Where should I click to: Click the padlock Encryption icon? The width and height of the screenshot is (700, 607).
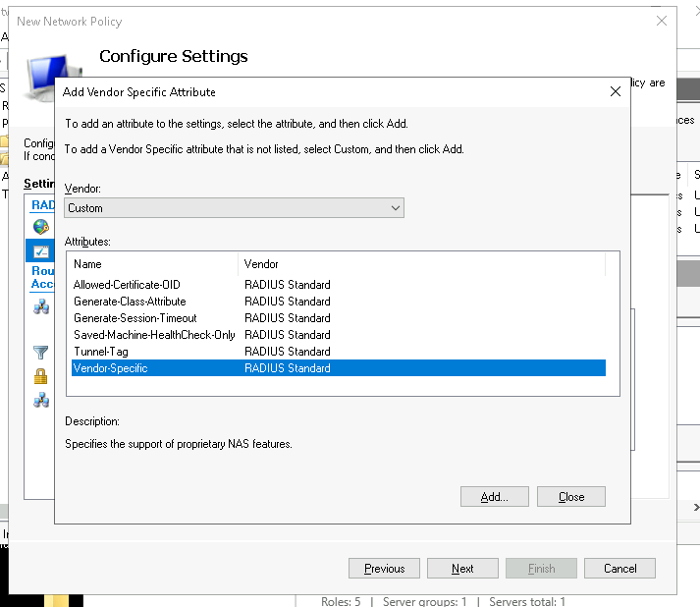click(40, 375)
